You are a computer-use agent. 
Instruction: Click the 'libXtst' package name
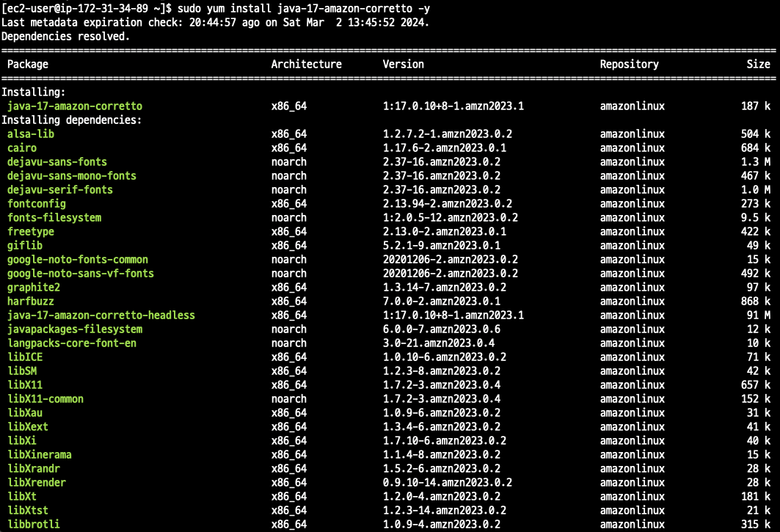pos(28,510)
